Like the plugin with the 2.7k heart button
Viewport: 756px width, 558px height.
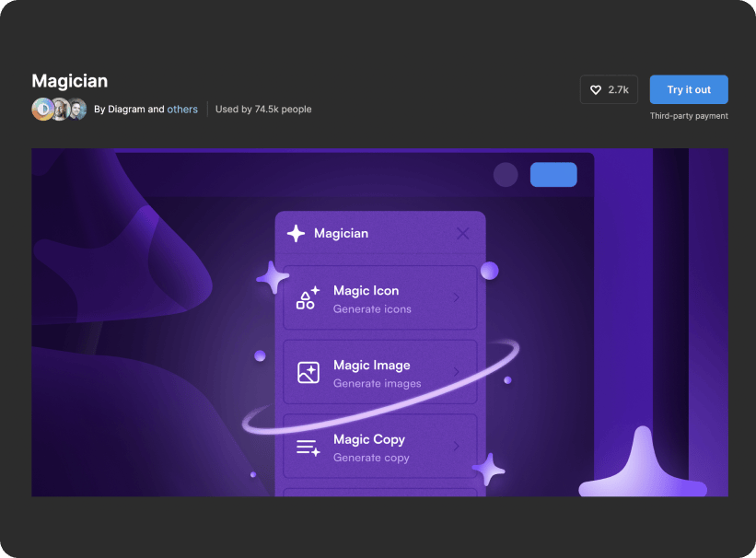(x=609, y=89)
